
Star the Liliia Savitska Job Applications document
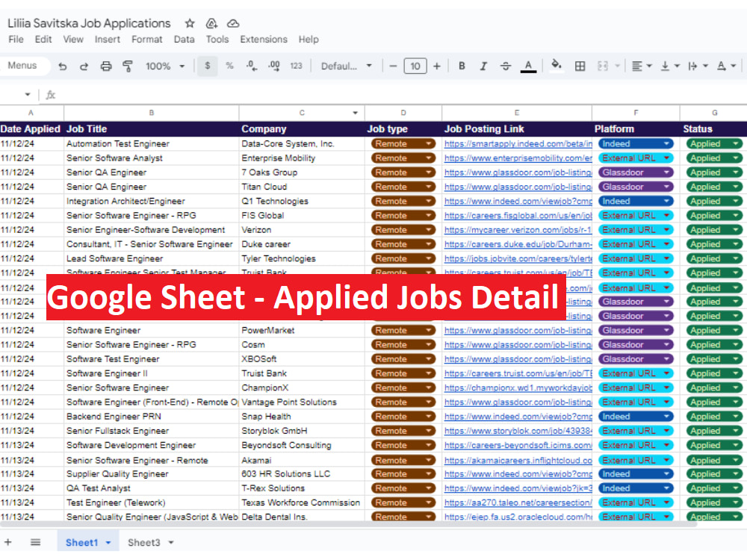[x=190, y=23]
